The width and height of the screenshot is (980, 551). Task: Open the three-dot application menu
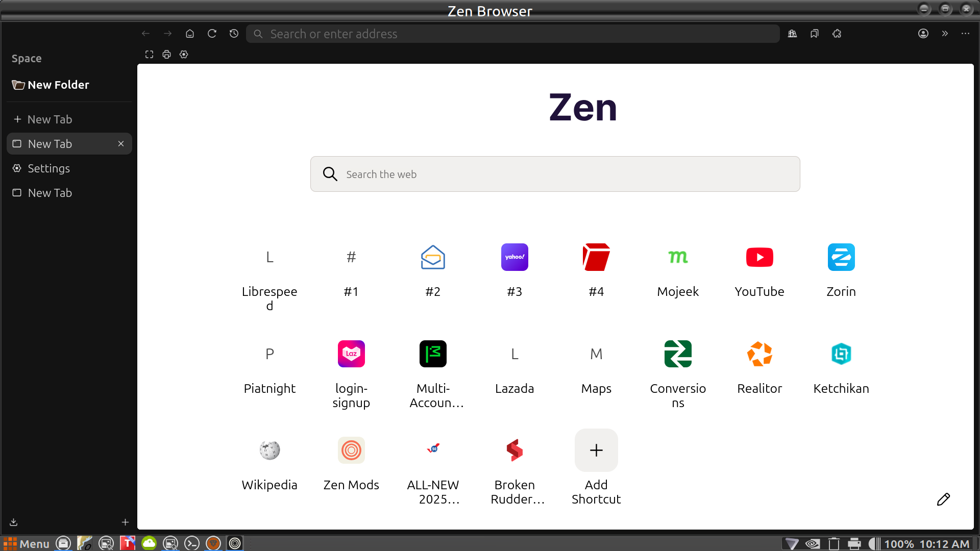pos(965,34)
